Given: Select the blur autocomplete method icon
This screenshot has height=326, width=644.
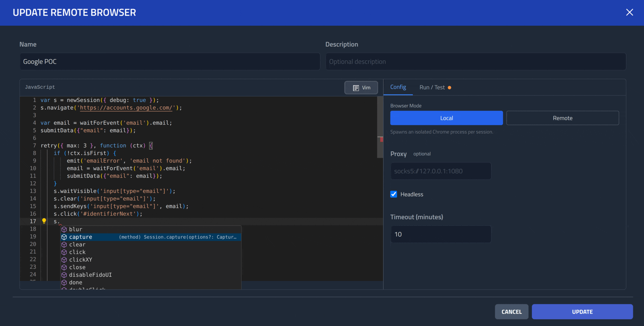Looking at the screenshot, I should [x=64, y=230].
